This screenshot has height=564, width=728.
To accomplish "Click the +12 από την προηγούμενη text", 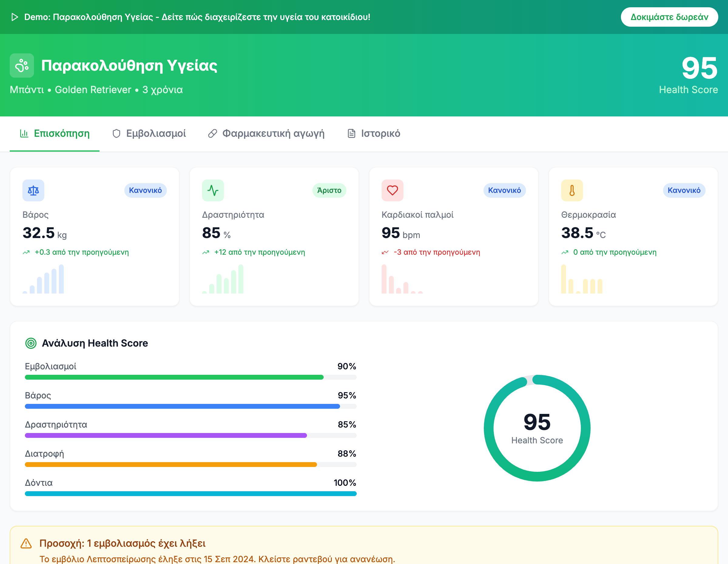I will 260,253.
